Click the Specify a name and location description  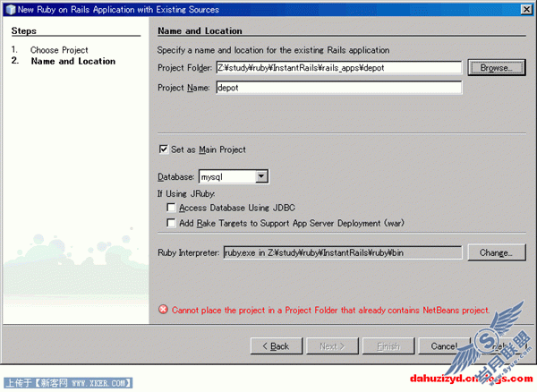tap(273, 50)
